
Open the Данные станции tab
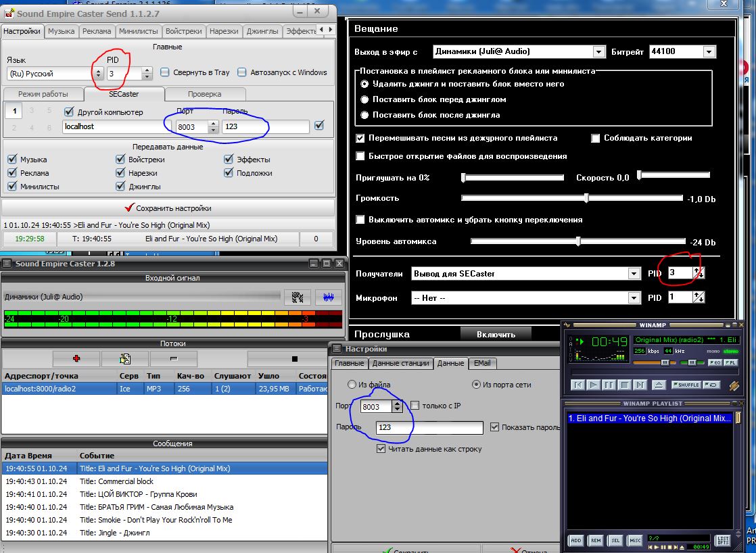400,363
